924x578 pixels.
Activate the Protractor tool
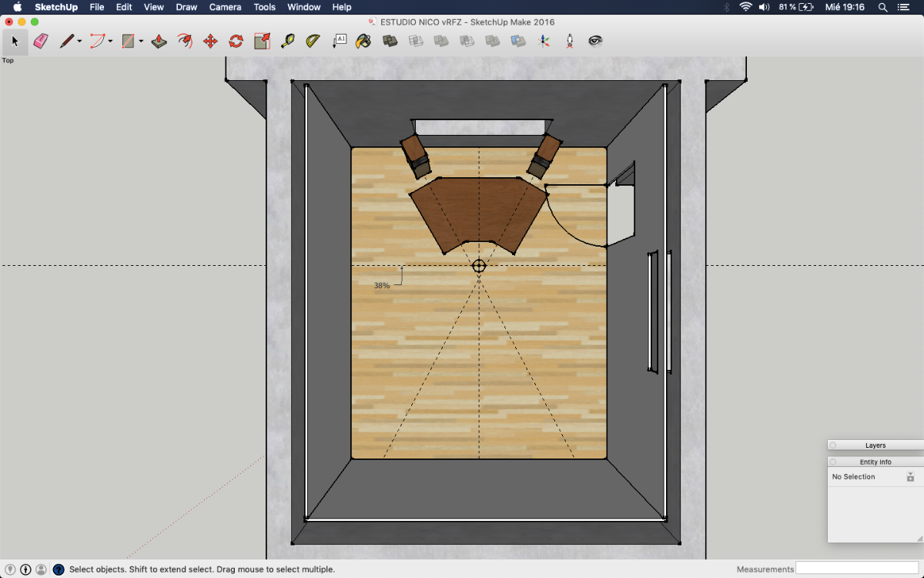click(313, 41)
